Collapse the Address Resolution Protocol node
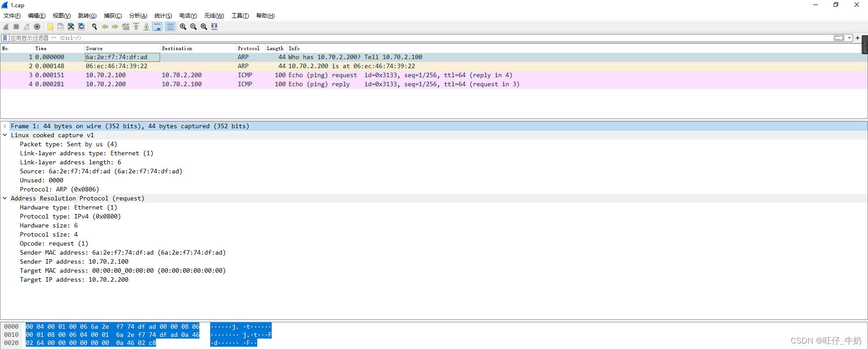Viewport: 868px width, 349px height. [x=5, y=199]
